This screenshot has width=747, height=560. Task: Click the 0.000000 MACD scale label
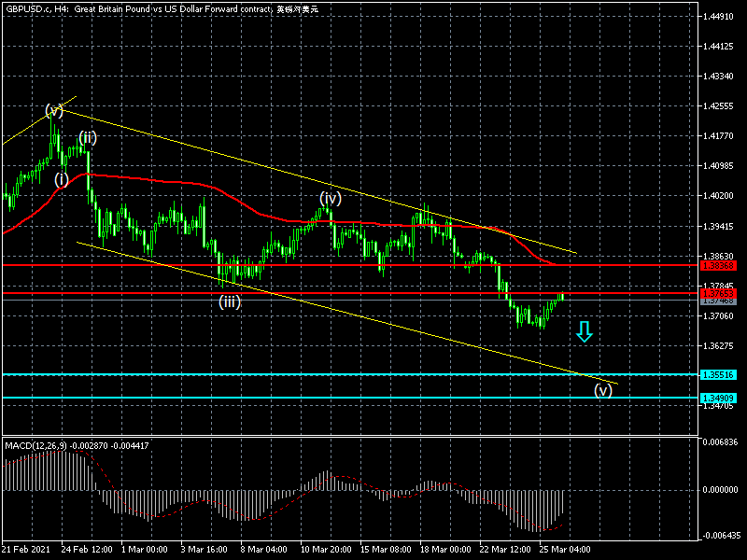720,489
